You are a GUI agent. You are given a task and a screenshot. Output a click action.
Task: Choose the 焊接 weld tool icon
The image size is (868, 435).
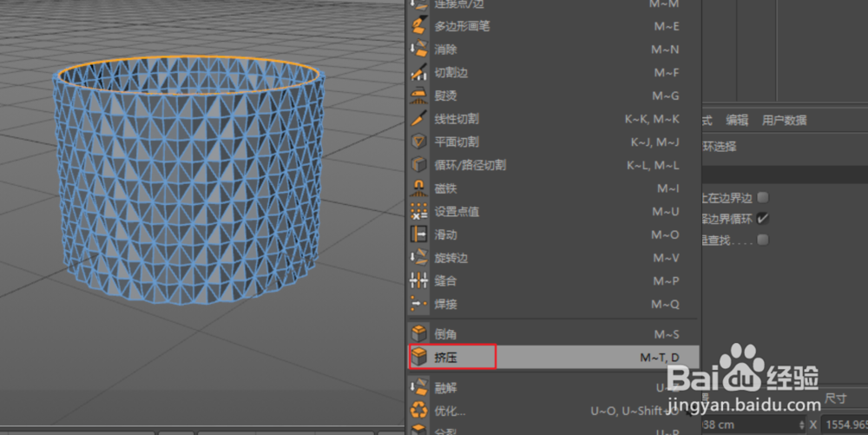point(418,304)
